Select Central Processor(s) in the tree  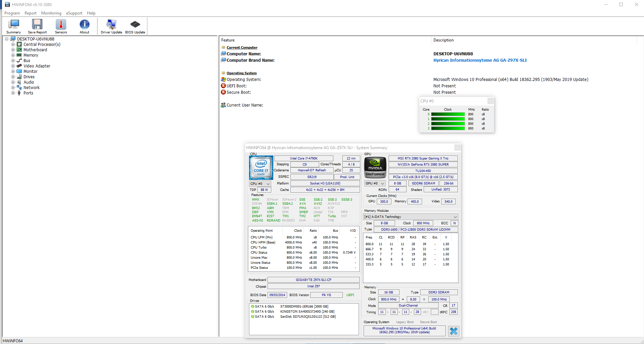click(42, 44)
